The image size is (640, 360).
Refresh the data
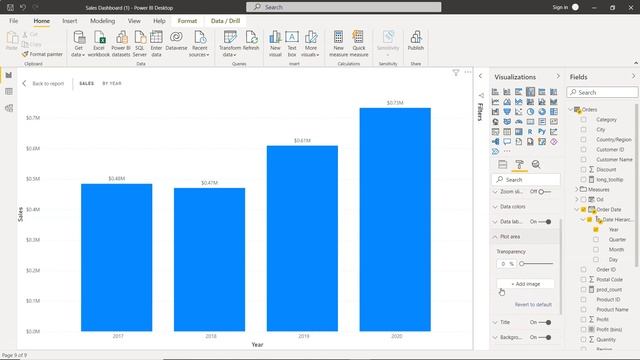(x=251, y=41)
